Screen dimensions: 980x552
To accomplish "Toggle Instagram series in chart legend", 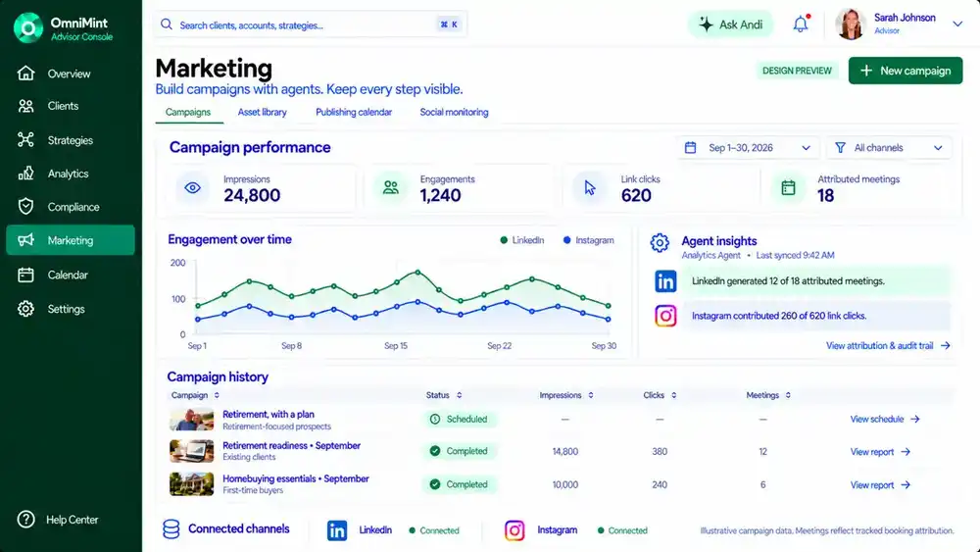I will (588, 240).
